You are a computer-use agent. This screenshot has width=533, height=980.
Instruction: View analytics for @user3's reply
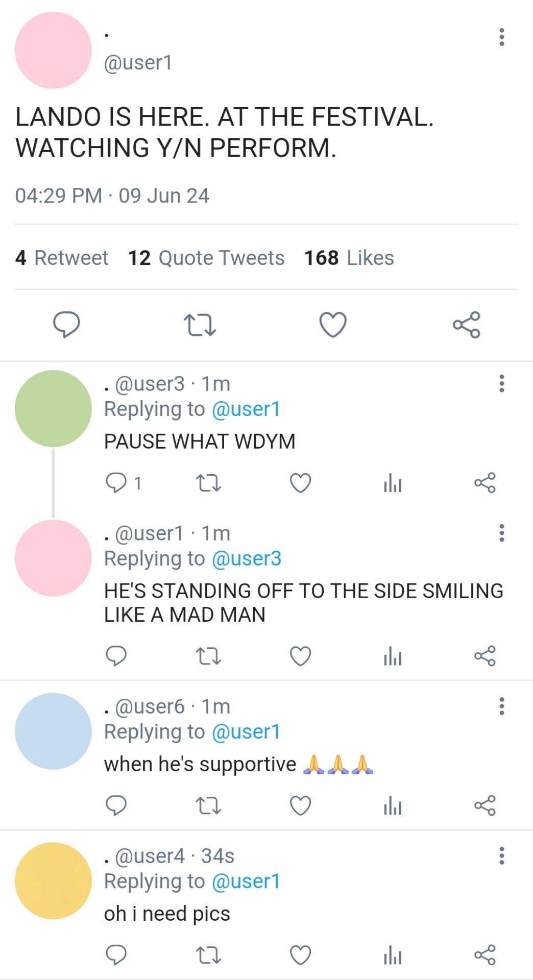click(393, 483)
